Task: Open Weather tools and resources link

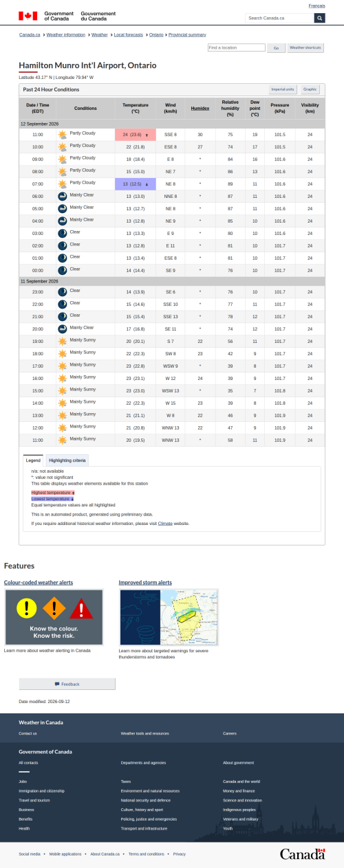Action: coord(144,733)
